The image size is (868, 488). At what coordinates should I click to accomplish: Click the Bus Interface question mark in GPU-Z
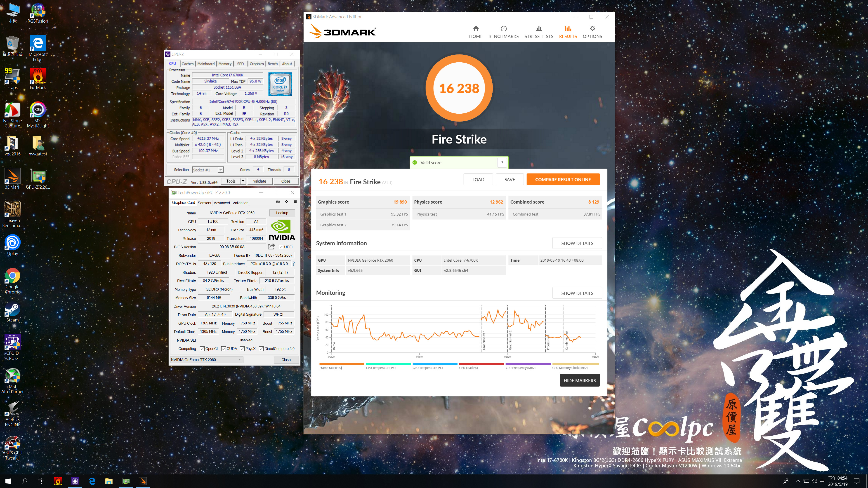(293, 264)
